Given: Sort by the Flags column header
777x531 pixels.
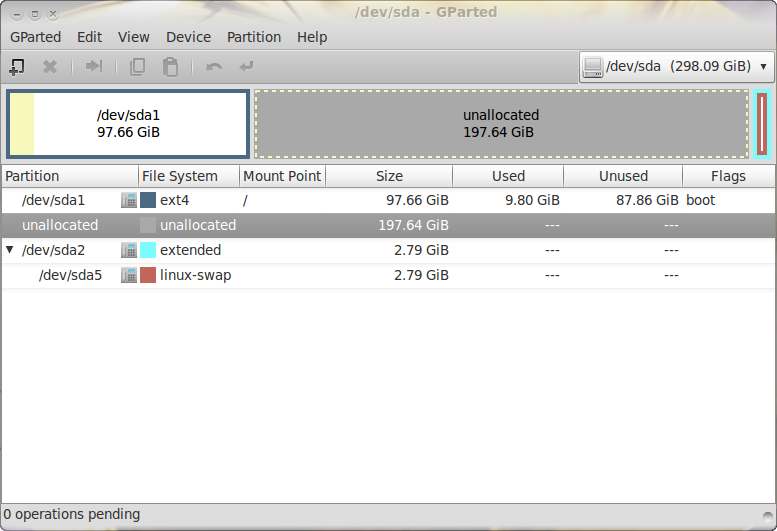Looking at the screenshot, I should [728, 176].
